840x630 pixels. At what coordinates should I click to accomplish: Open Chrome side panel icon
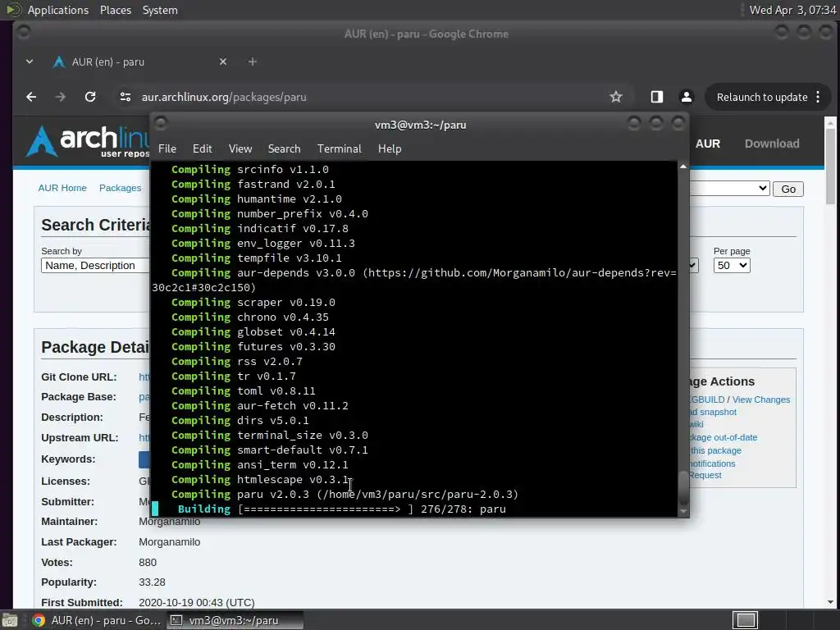click(657, 97)
